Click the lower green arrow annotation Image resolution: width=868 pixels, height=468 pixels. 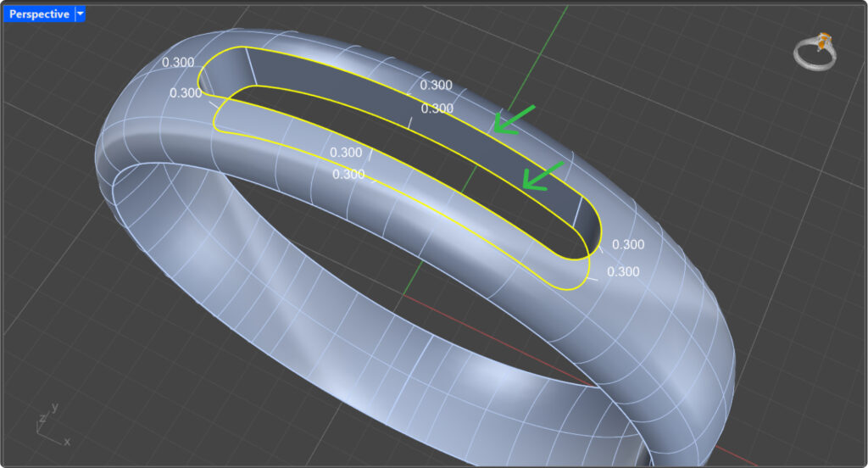tap(542, 176)
